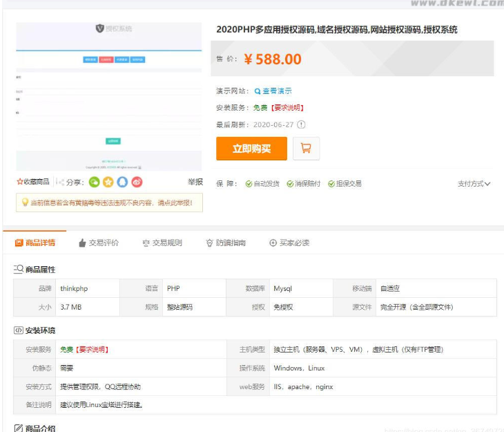Click the 商品属性 section icon
The width and height of the screenshot is (504, 432).
pos(19,269)
